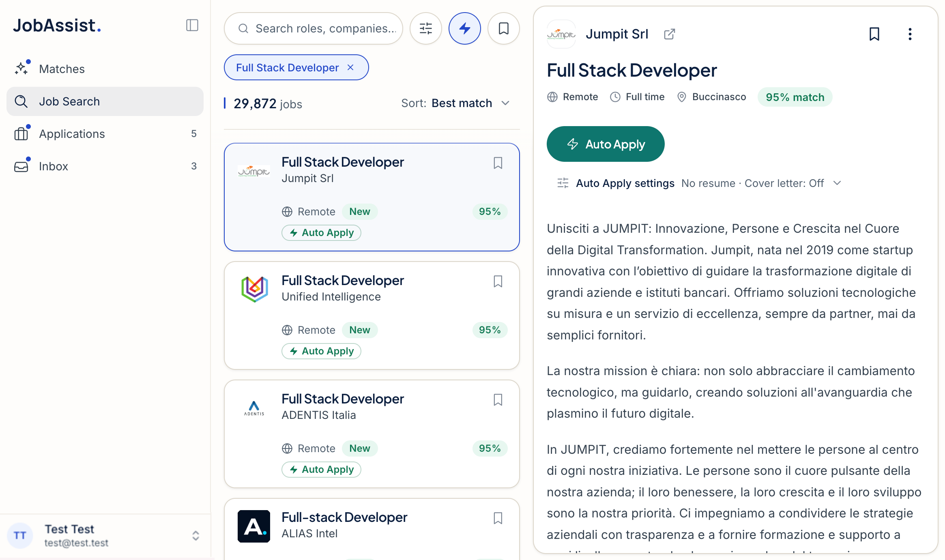
Task: Open the Unified Intelligence job listing title
Action: tap(343, 281)
